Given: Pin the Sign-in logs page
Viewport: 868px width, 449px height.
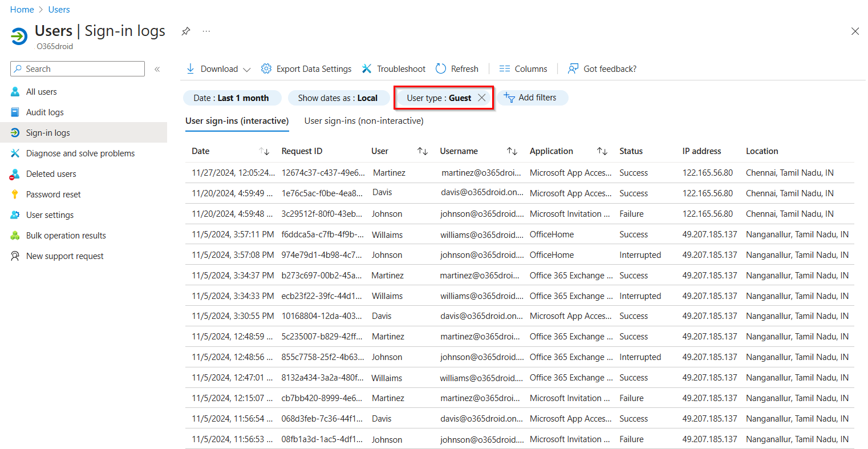Looking at the screenshot, I should [x=185, y=31].
